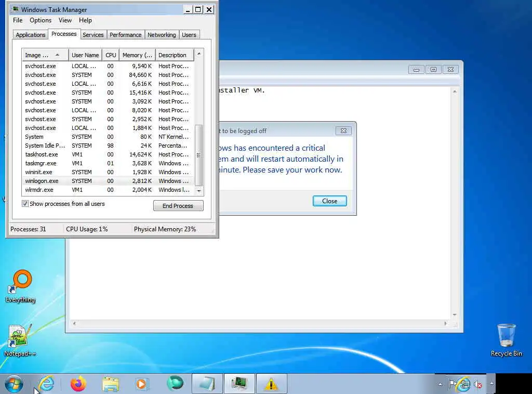Sort by the User Name column header
The image size is (532, 394).
click(x=85, y=55)
